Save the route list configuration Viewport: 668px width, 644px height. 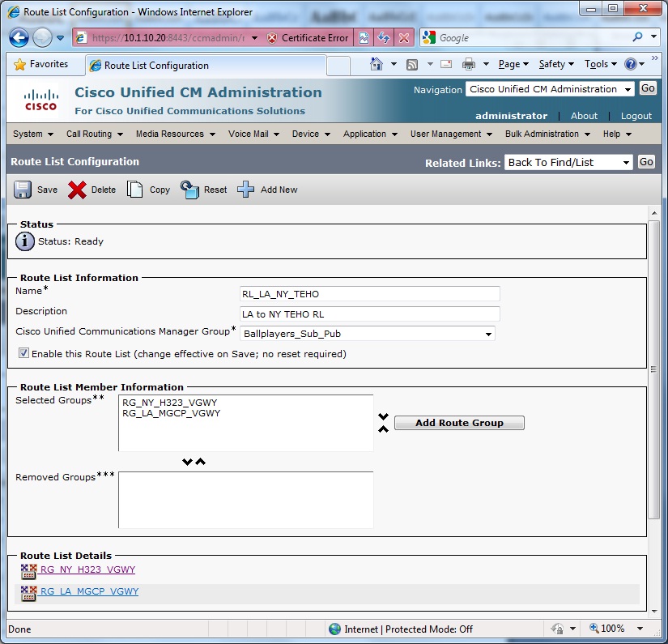tap(34, 189)
